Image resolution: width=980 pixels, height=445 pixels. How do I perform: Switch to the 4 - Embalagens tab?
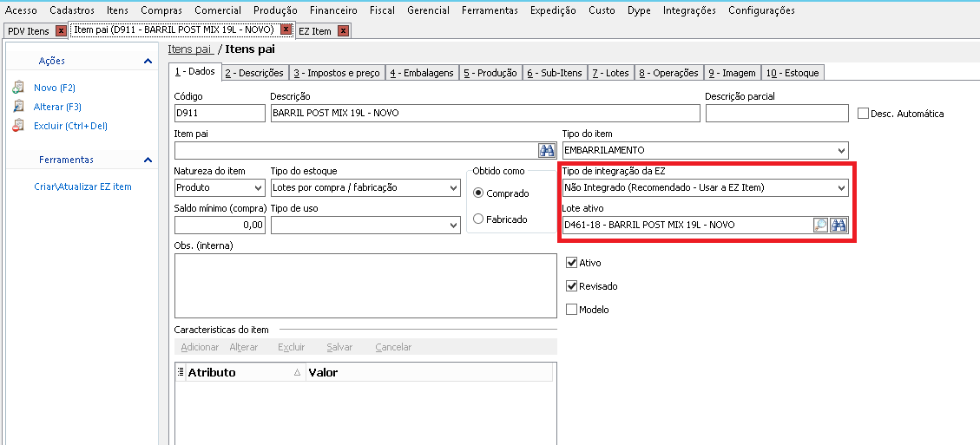[422, 73]
